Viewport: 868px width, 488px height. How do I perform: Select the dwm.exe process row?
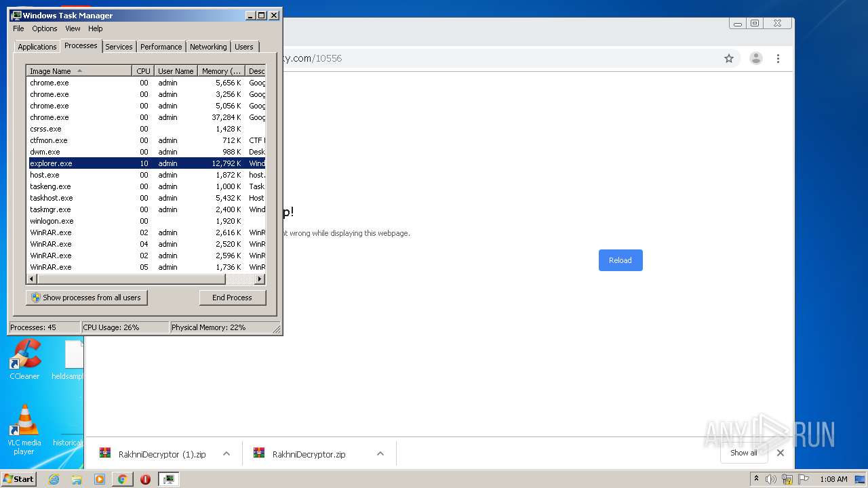tap(146, 152)
